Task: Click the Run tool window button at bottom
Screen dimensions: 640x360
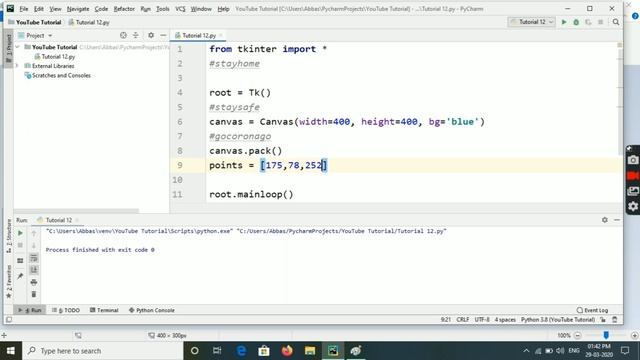Action: [29, 311]
